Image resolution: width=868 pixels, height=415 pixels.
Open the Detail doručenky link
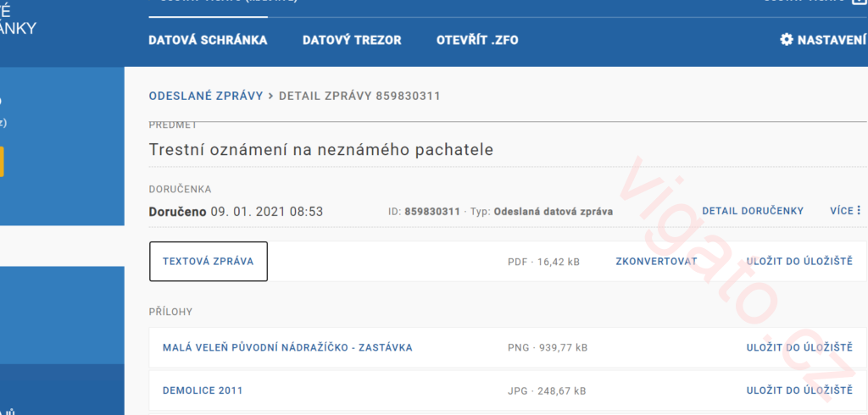pyautogui.click(x=753, y=211)
